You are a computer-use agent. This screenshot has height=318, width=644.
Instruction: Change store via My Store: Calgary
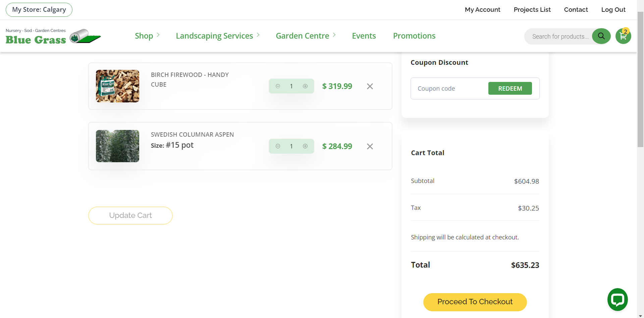click(39, 10)
